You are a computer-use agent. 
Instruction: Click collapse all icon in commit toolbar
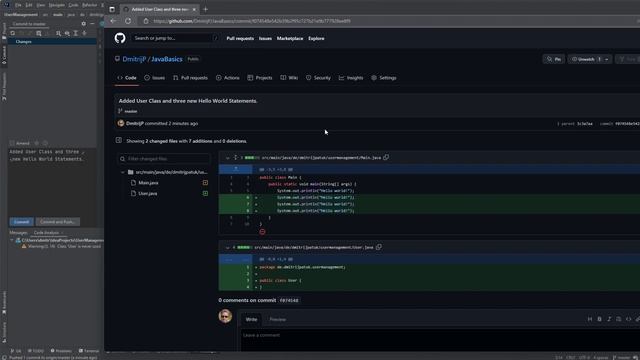84,33
